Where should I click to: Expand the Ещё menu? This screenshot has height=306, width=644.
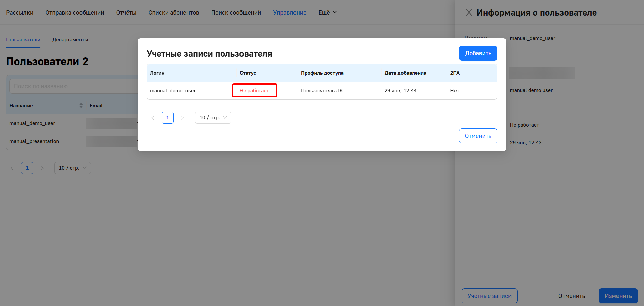(327, 13)
